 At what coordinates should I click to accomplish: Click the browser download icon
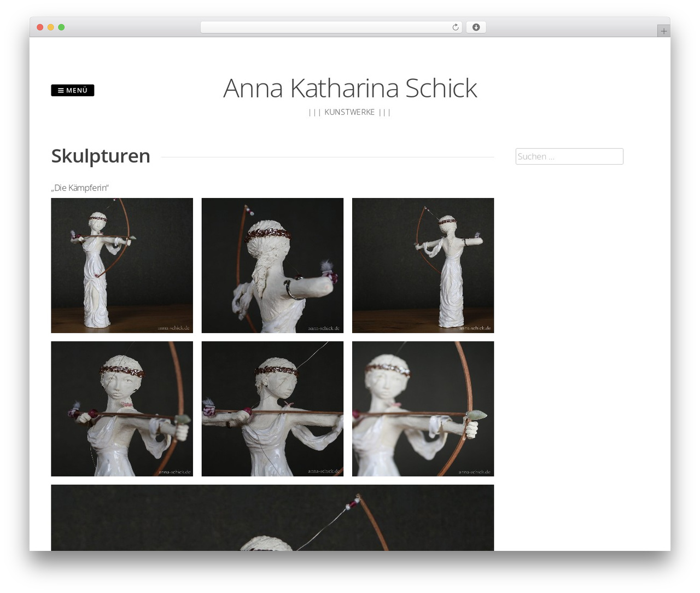click(x=476, y=27)
